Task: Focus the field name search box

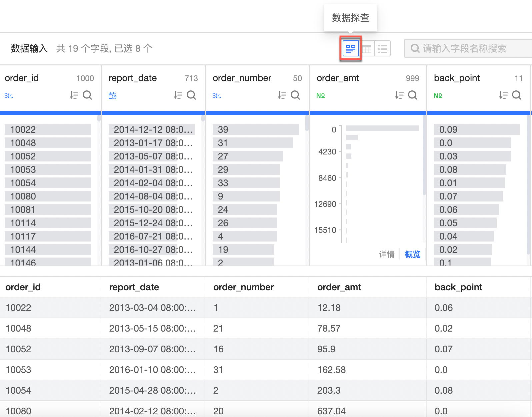Action: (x=468, y=49)
